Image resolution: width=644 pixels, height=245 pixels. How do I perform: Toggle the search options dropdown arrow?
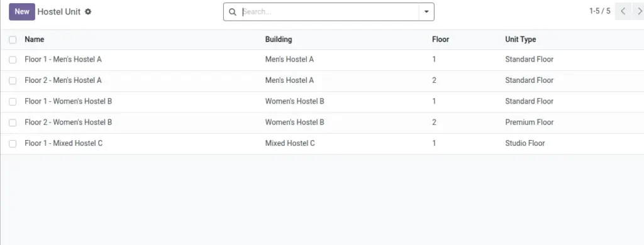[x=426, y=12]
